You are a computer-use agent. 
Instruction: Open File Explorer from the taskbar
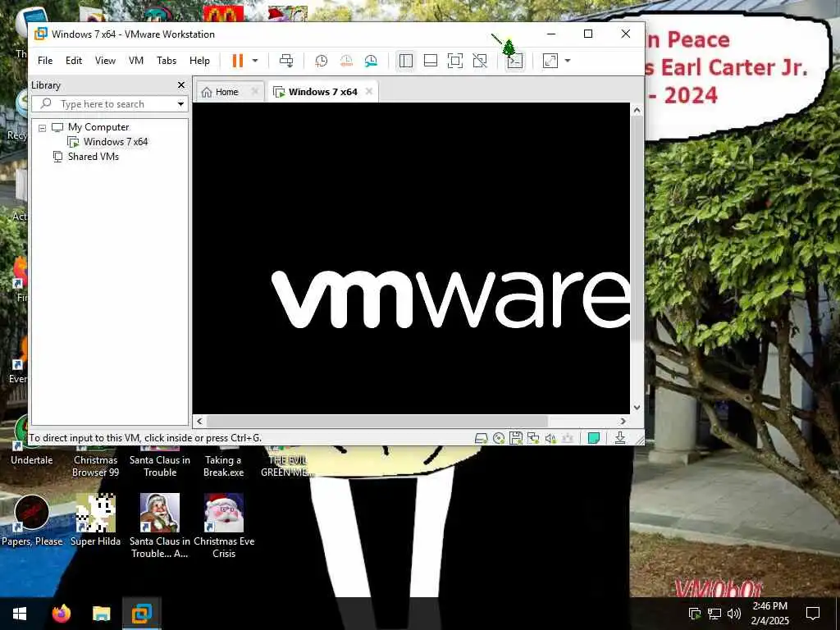point(101,614)
